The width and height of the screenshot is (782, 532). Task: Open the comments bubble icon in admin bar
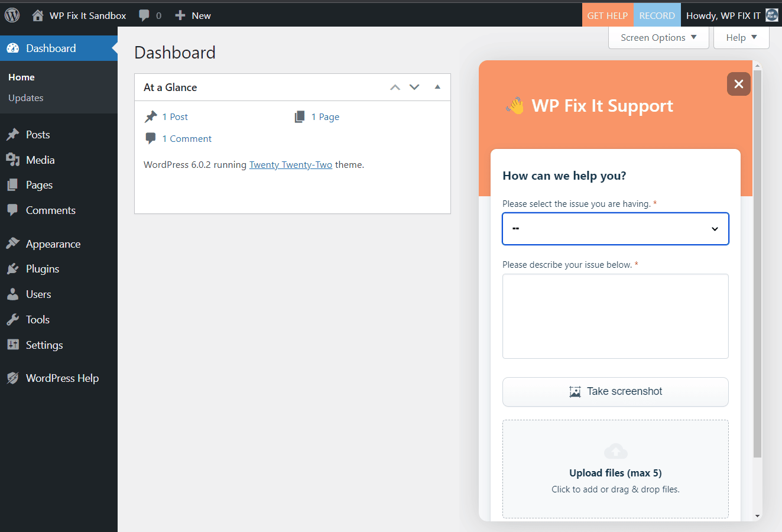144,15
